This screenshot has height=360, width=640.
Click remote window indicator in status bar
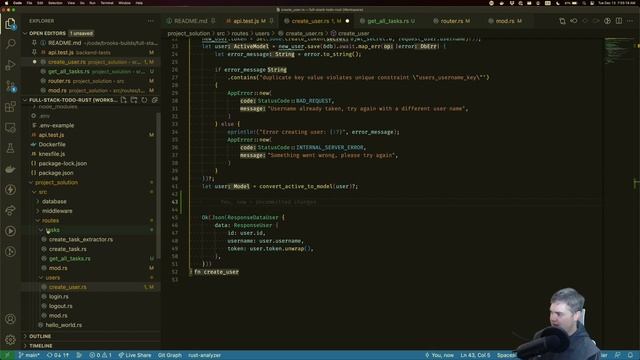7,355
